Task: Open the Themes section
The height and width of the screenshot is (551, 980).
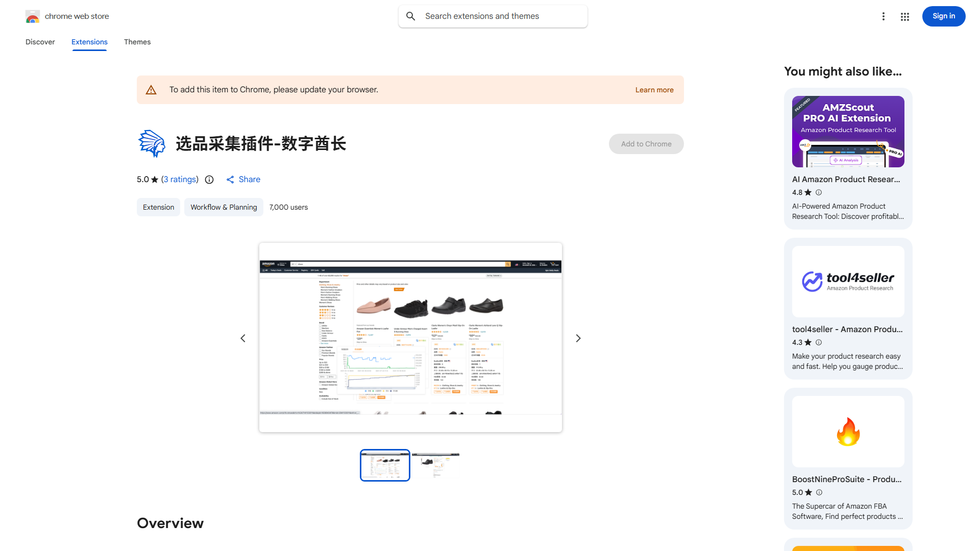Action: click(x=137, y=42)
